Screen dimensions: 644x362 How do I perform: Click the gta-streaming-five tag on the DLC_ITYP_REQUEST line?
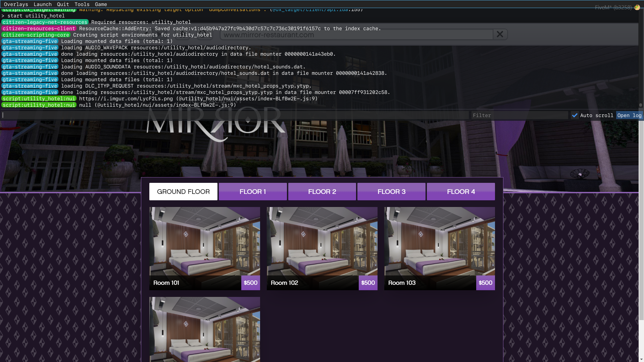point(30,86)
